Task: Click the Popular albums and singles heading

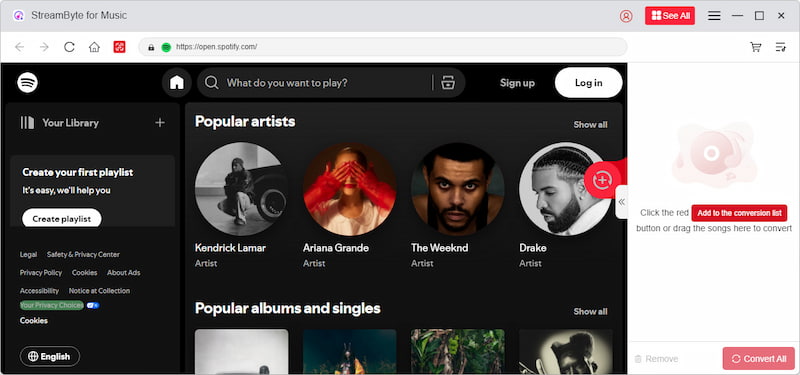Action: (288, 308)
